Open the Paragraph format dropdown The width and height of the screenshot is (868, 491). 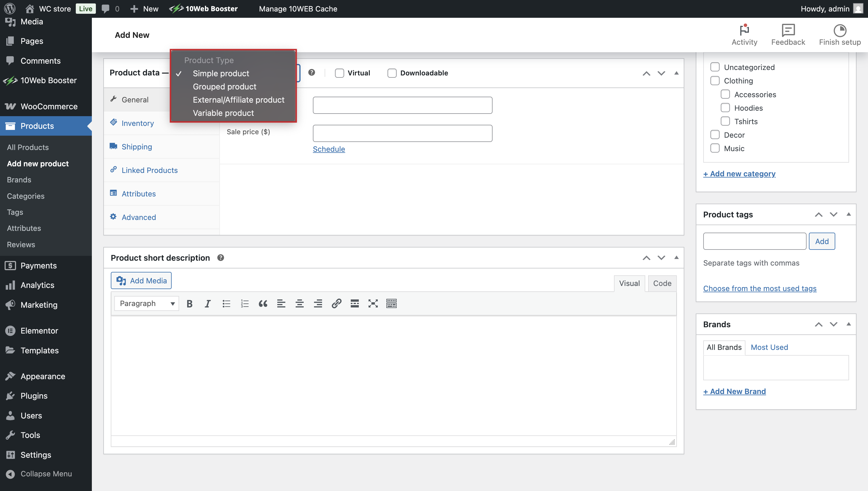(146, 303)
